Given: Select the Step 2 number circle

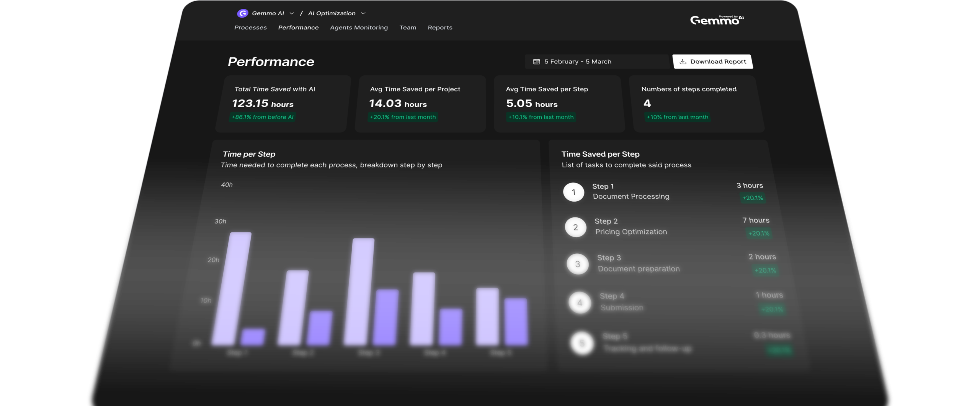Looking at the screenshot, I should 575,227.
